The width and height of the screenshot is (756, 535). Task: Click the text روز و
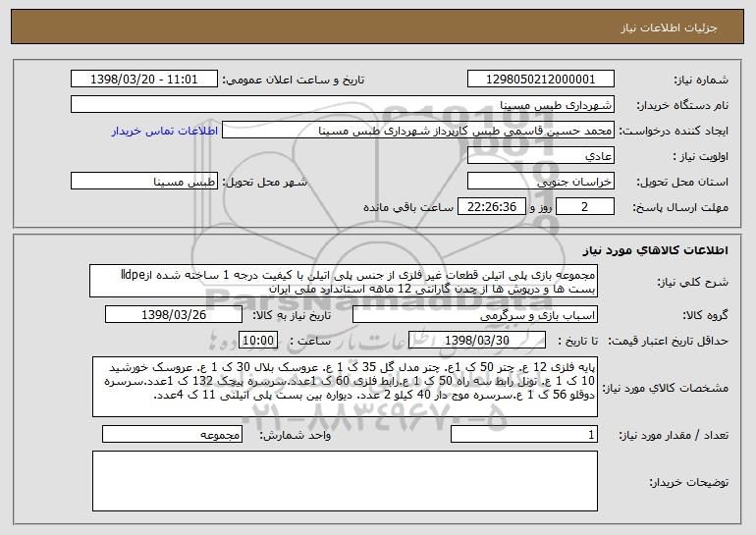540,207
